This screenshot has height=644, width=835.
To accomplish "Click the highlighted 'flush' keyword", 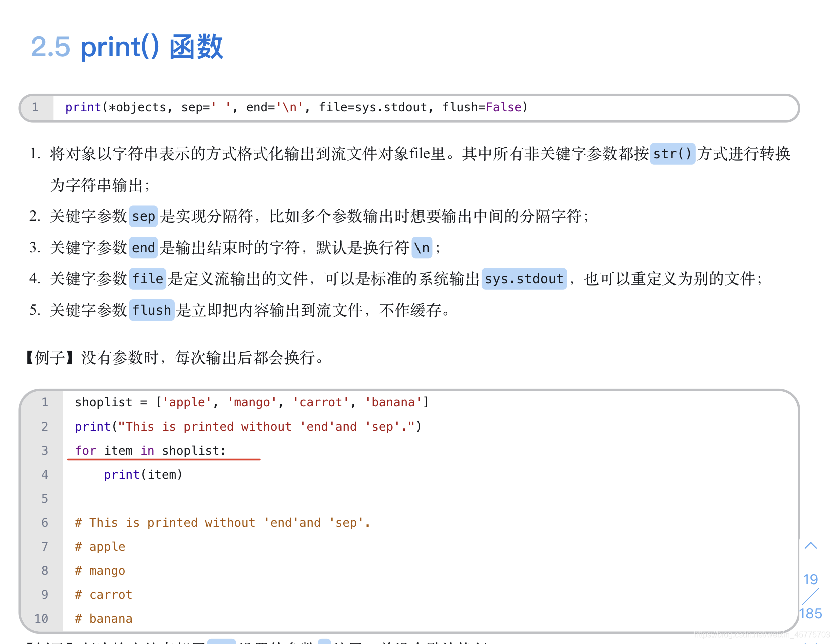I will pyautogui.click(x=152, y=310).
